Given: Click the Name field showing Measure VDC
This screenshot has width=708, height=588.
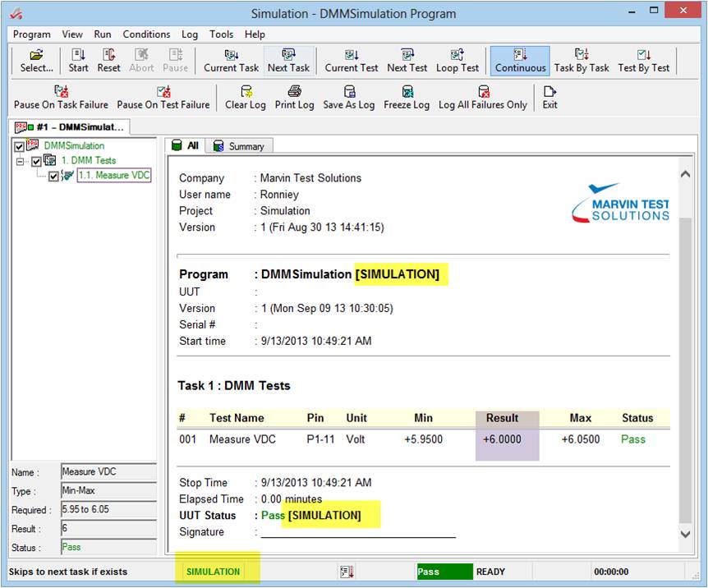Looking at the screenshot, I should 108,472.
